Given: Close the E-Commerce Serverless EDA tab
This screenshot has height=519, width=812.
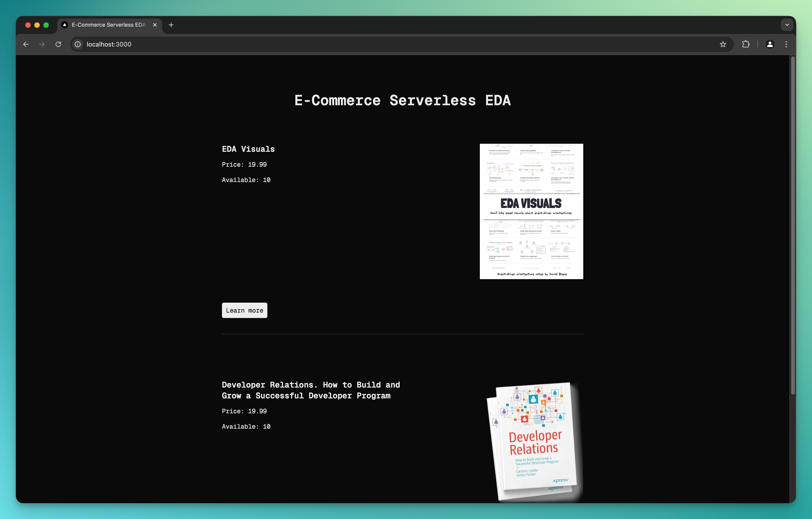Looking at the screenshot, I should [x=155, y=25].
